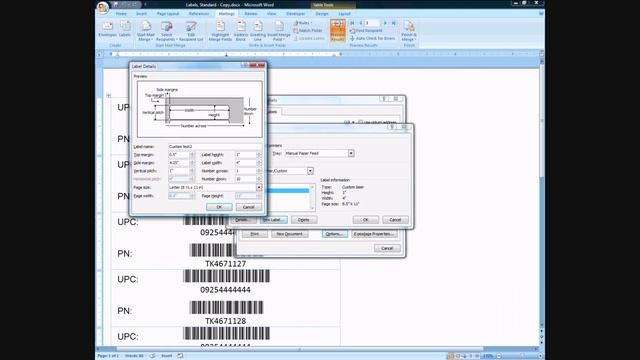Click the record number field in Preview Results

pyautogui.click(x=372, y=23)
